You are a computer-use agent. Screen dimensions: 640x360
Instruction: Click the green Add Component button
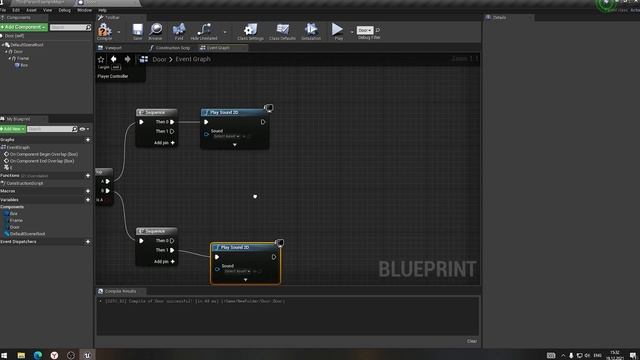24,27
